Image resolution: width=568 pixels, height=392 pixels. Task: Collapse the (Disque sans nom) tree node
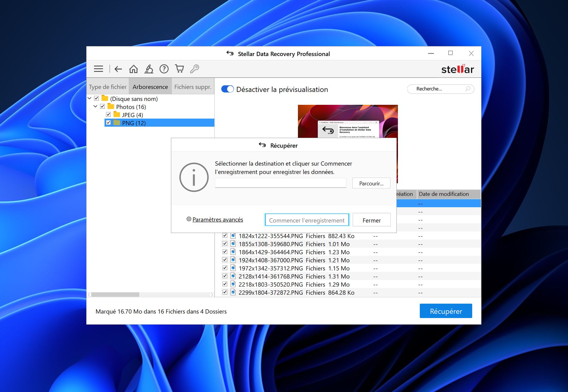click(x=90, y=98)
